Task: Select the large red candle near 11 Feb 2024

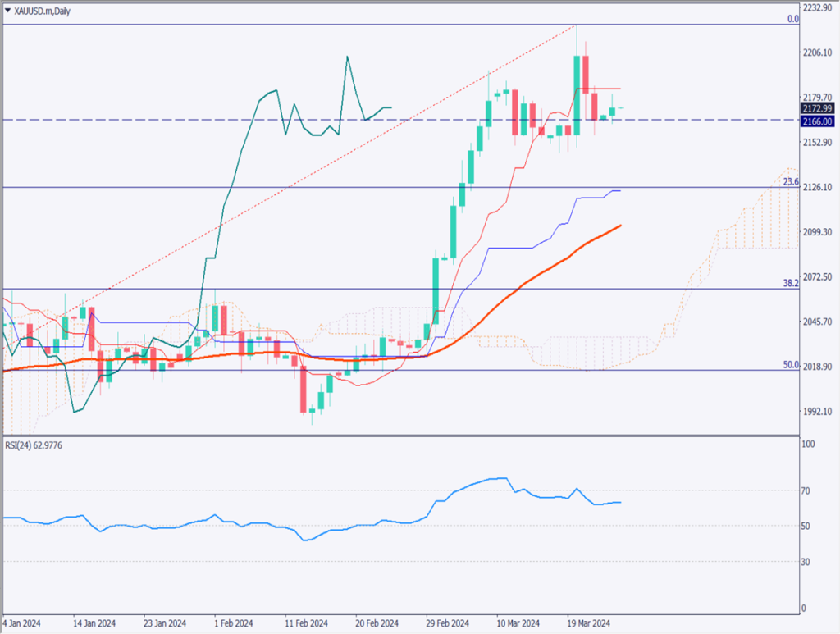Action: click(x=304, y=390)
